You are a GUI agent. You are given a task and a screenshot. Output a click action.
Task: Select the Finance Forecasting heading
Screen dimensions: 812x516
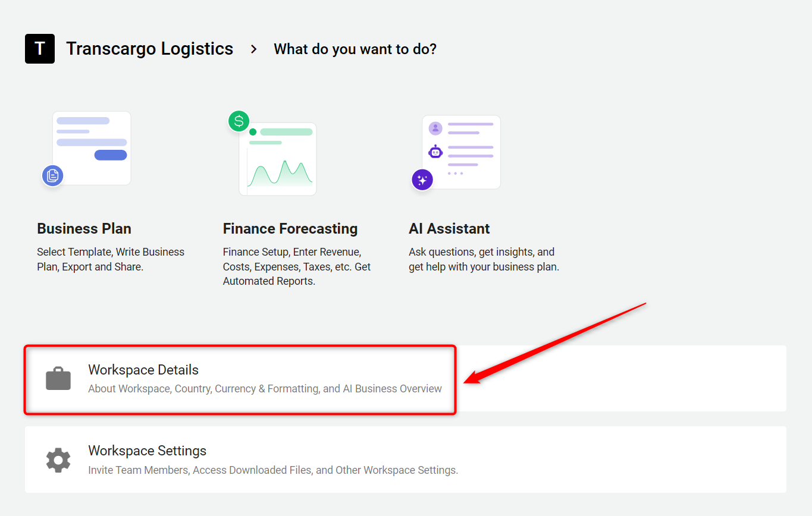[x=290, y=229]
